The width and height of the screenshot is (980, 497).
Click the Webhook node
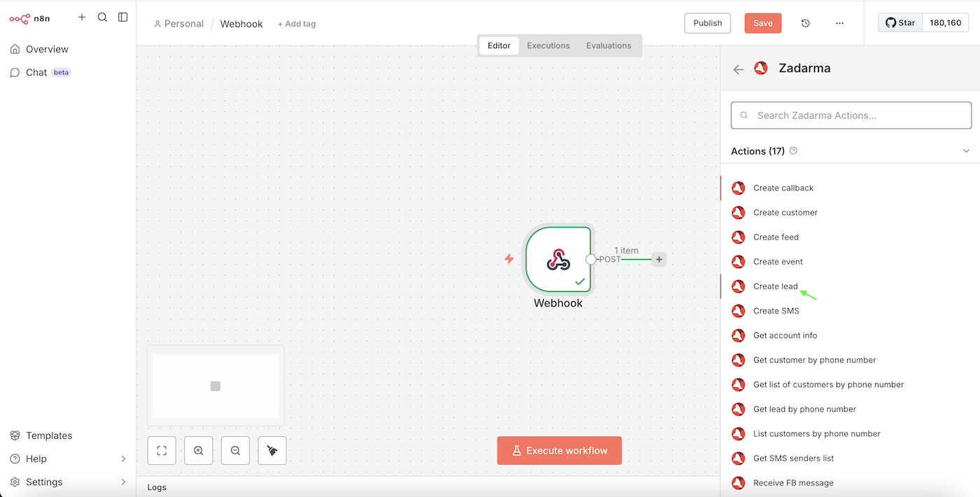click(x=559, y=259)
